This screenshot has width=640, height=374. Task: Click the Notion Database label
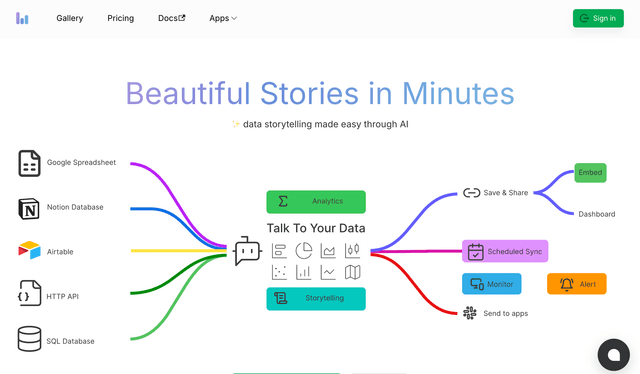(x=75, y=207)
